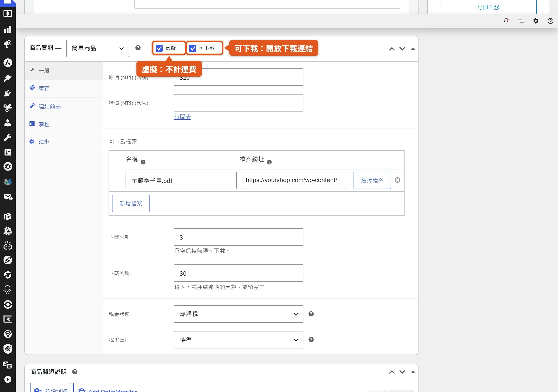
Task: Switch to the 連結商品 tab
Action: [64, 106]
